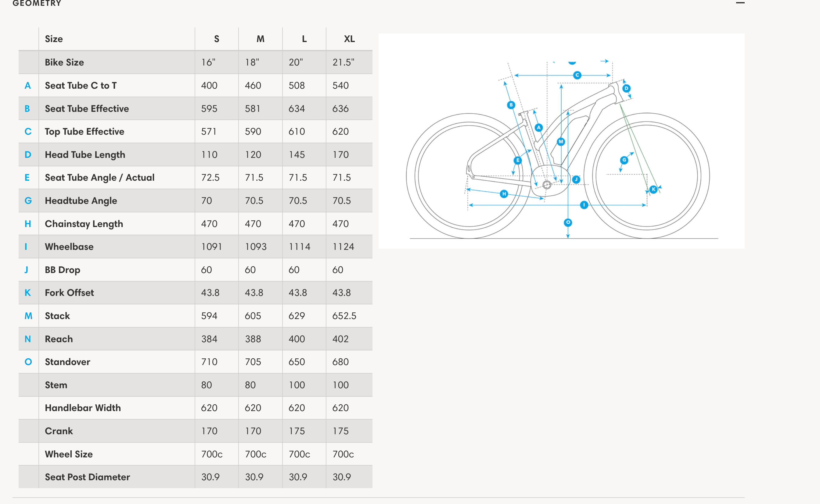
Task: Click the E marker on bike diagram
Action: click(x=517, y=160)
